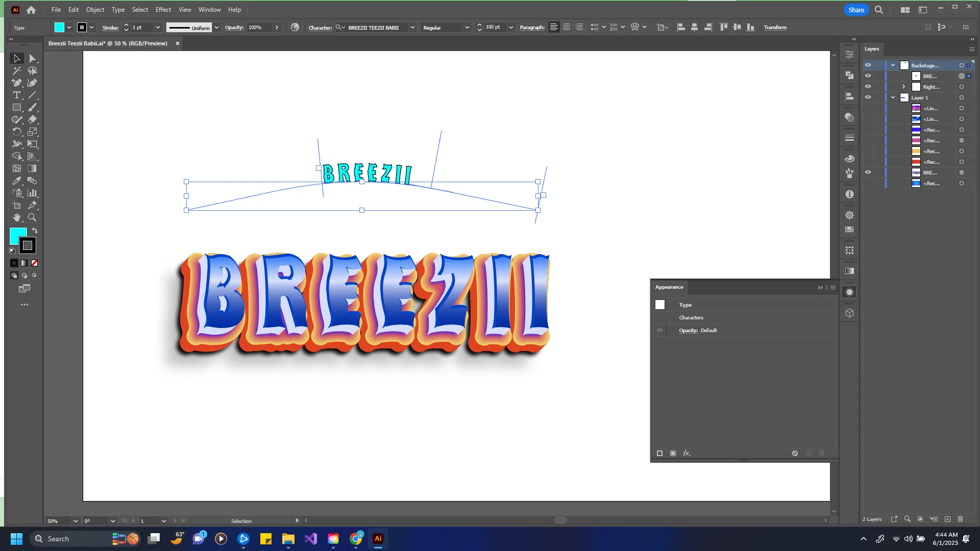This screenshot has height=551, width=980.
Task: Open the Effect menu
Action: (x=163, y=10)
